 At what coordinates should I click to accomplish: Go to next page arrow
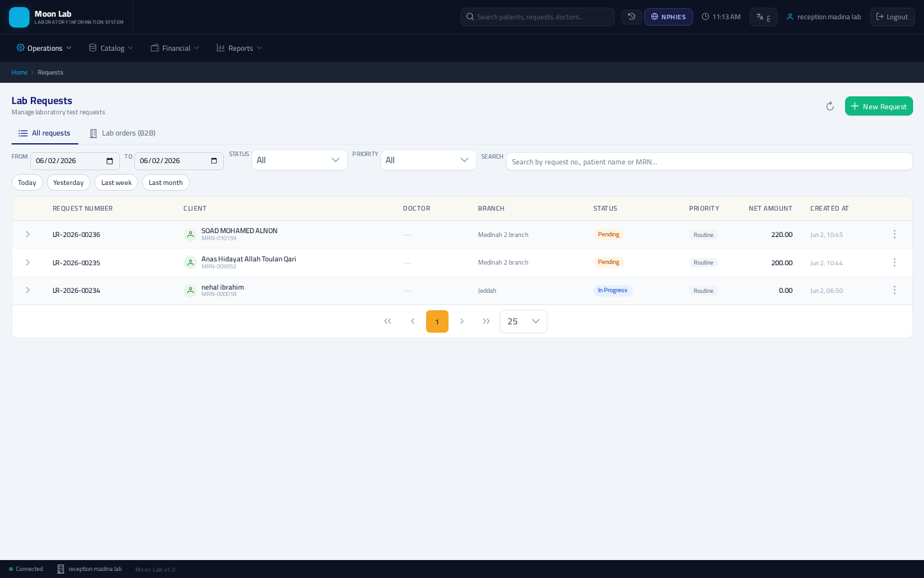[x=461, y=321]
